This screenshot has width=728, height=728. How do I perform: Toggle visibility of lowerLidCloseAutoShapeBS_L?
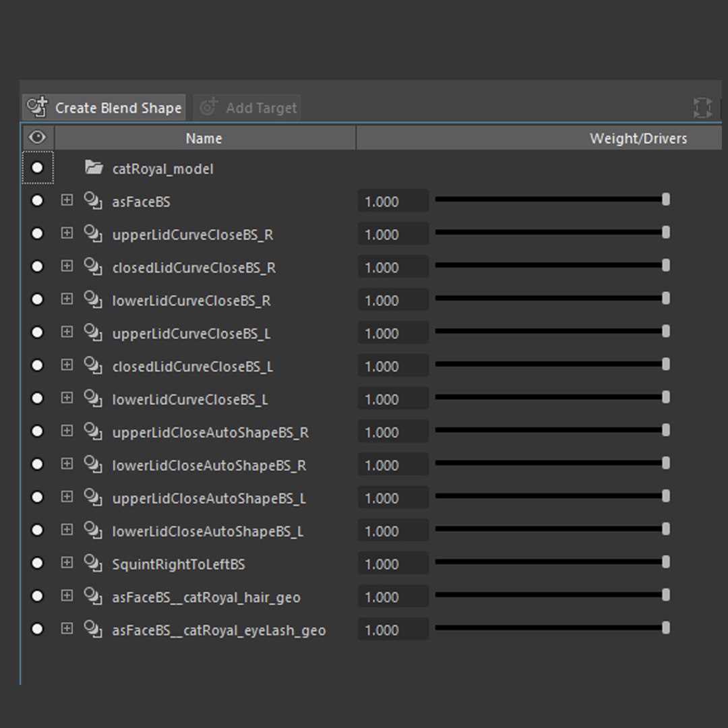coord(37,530)
